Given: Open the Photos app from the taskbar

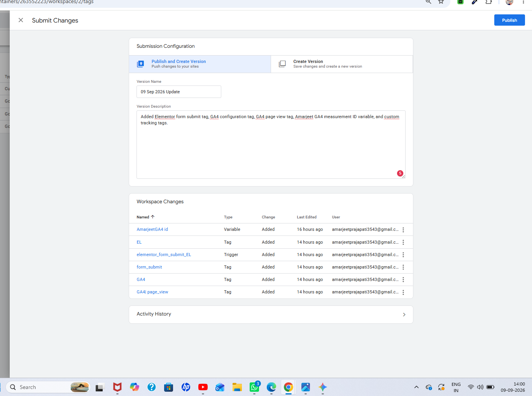Looking at the screenshot, I should coord(306,387).
